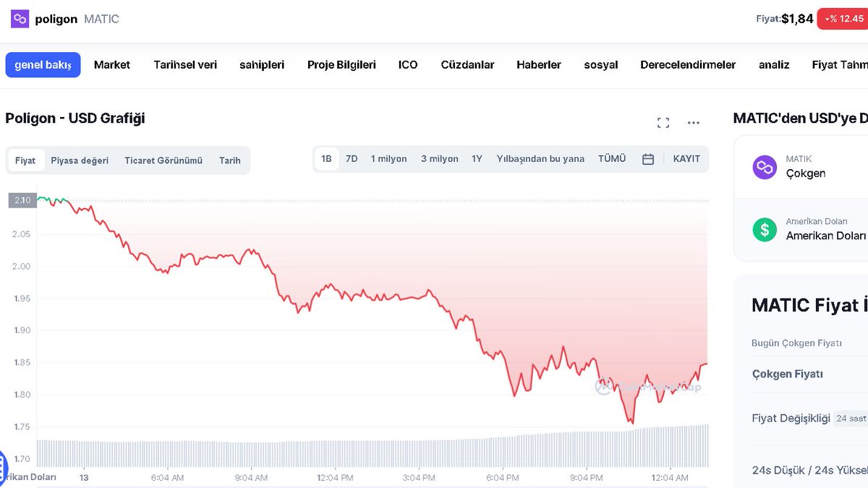Switch to the sosyal tab
The image size is (868, 488).
(x=601, y=64)
